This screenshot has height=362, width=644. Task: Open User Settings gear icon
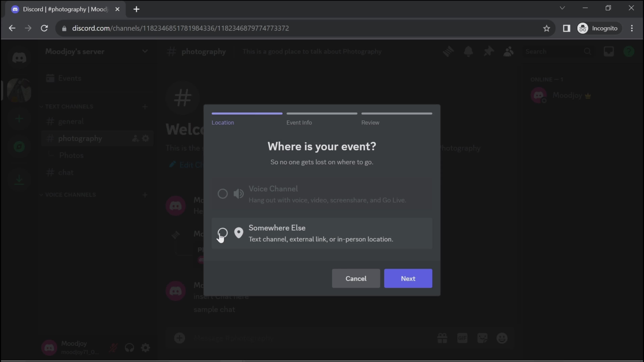[146, 348]
